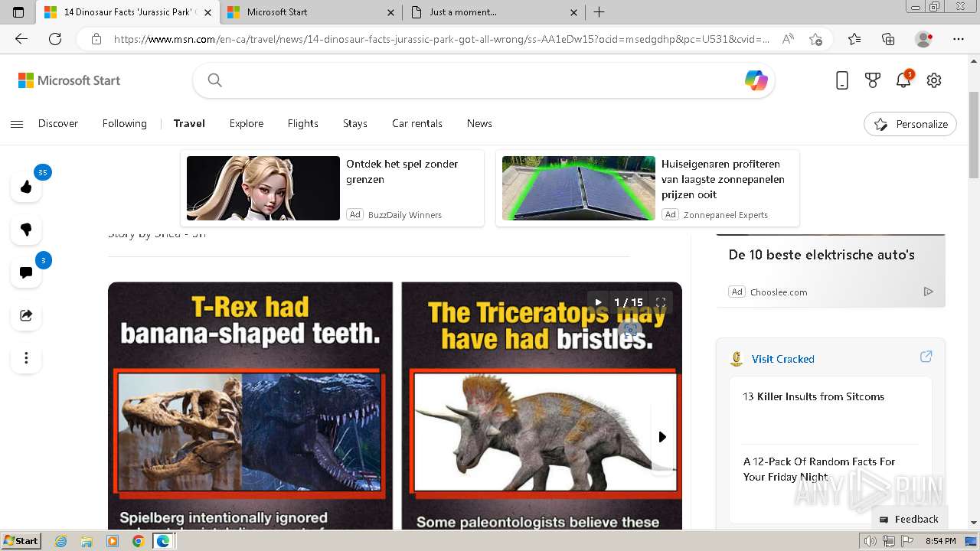Open Chrome from taskbar

pyautogui.click(x=138, y=541)
